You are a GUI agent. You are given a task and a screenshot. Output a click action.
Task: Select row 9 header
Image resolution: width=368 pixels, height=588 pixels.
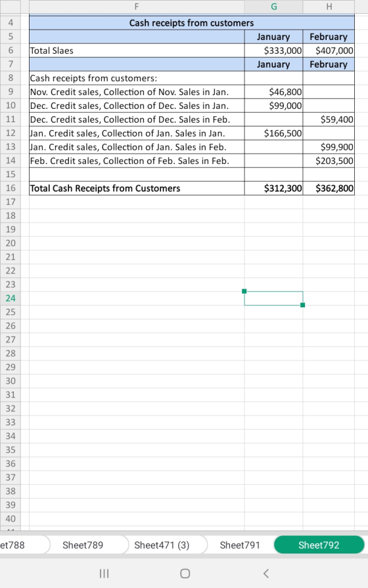11,92
